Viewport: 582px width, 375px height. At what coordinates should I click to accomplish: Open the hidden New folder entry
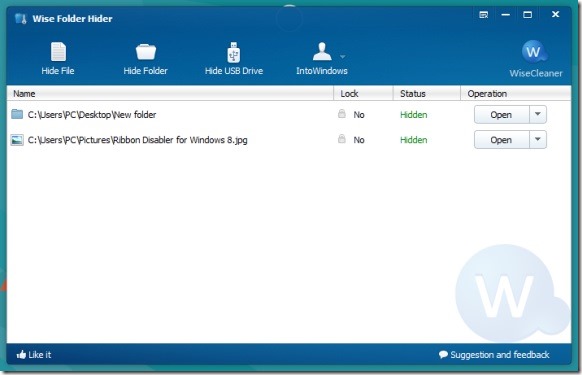coord(501,115)
